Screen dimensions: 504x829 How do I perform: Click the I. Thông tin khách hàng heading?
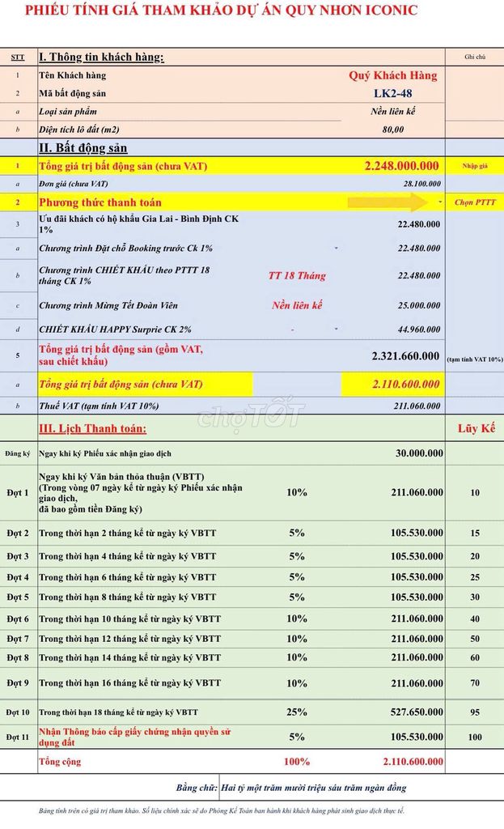click(x=101, y=57)
